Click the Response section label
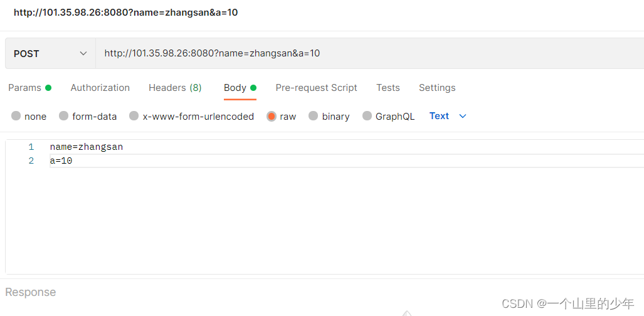This screenshot has width=644, height=316. coord(30,292)
